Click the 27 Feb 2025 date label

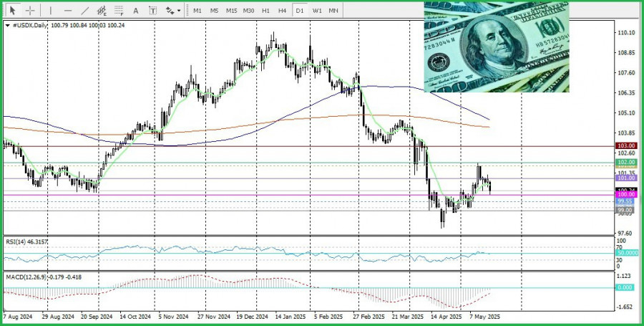368,317
